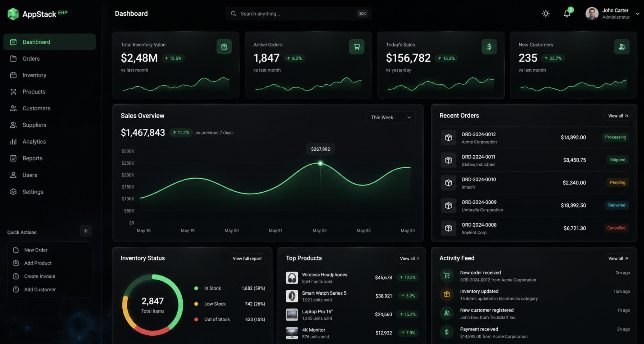Click the New Customers people icon
The width and height of the screenshot is (644, 344).
point(622,47)
